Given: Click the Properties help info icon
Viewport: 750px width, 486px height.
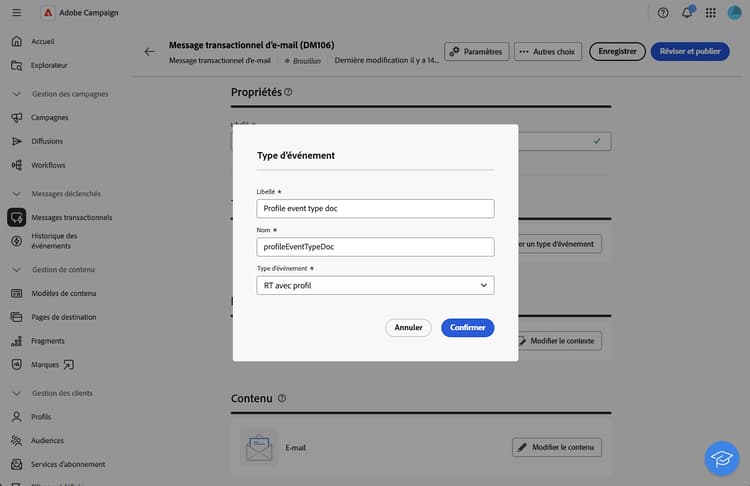Looking at the screenshot, I should pyautogui.click(x=288, y=92).
